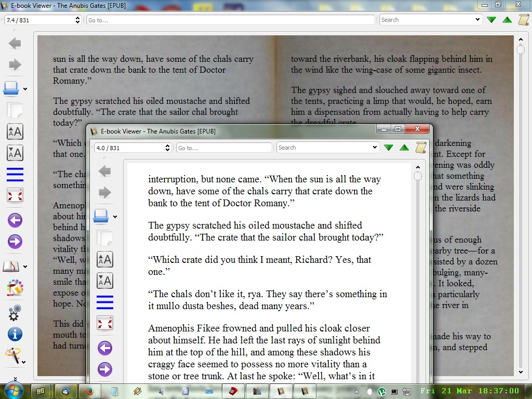Open ebook icon in the rear viewer window
Screen dimensions: 532x399
[11, 88]
